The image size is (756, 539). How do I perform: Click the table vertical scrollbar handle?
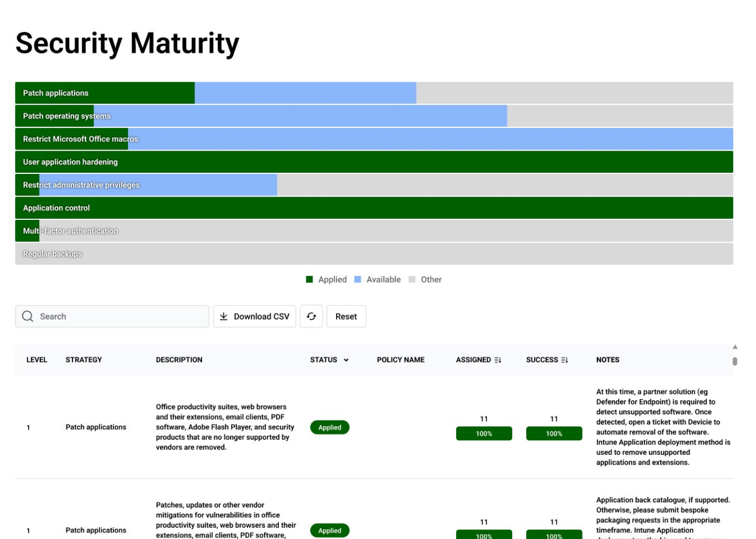[x=735, y=361]
